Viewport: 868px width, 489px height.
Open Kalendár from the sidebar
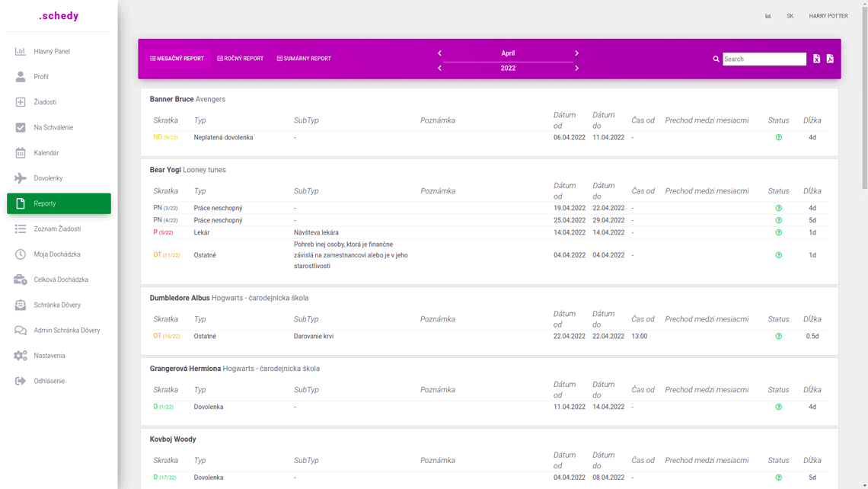click(x=46, y=153)
